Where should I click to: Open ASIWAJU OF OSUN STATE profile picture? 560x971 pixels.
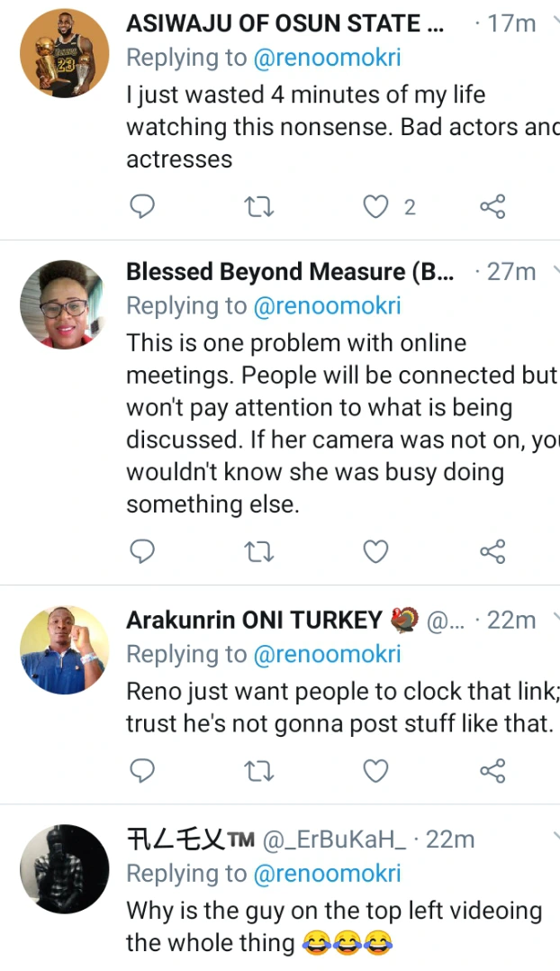click(64, 53)
